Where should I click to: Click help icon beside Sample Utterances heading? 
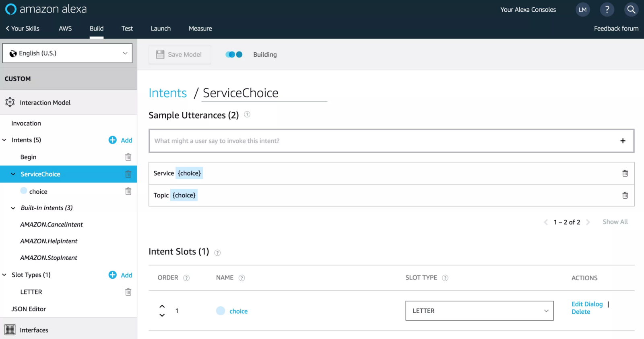[x=247, y=115]
